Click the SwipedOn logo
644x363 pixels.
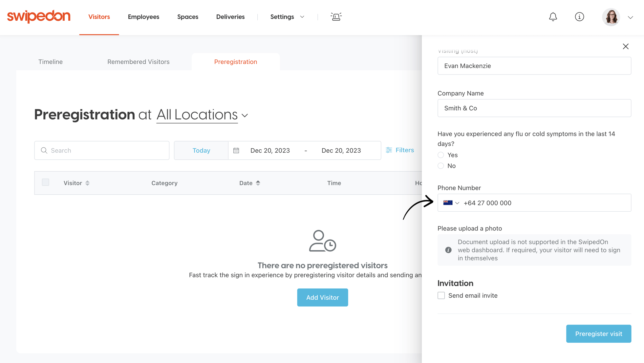pyautogui.click(x=38, y=16)
